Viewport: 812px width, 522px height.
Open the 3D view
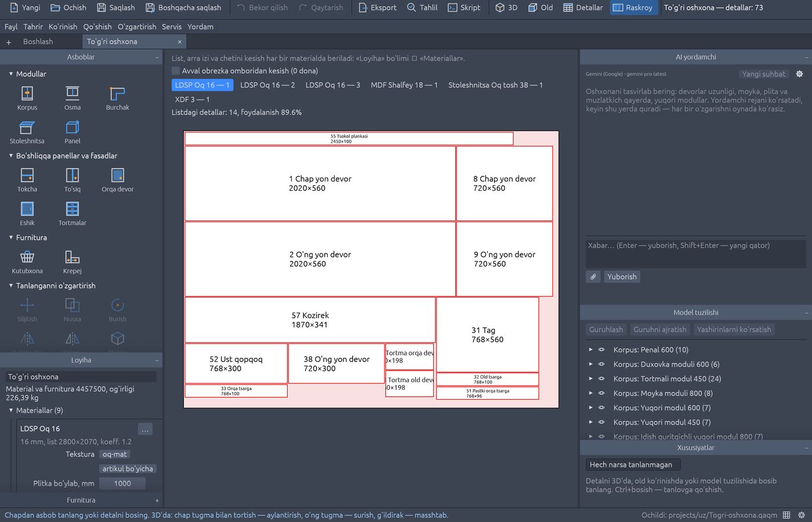506,8
